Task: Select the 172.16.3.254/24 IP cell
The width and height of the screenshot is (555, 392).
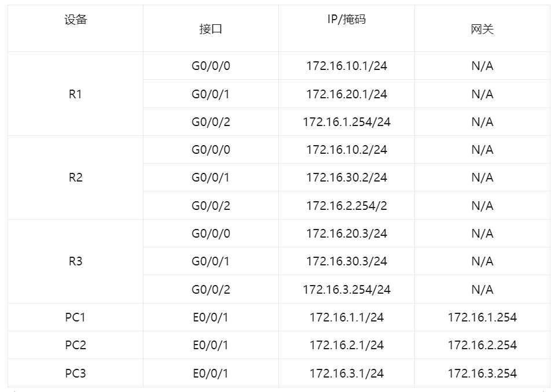Action: [346, 290]
